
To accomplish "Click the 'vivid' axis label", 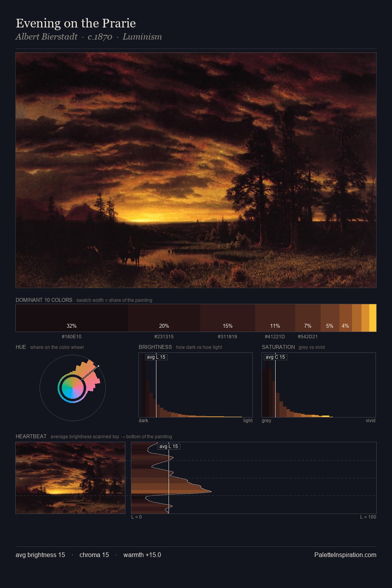I will click(370, 421).
